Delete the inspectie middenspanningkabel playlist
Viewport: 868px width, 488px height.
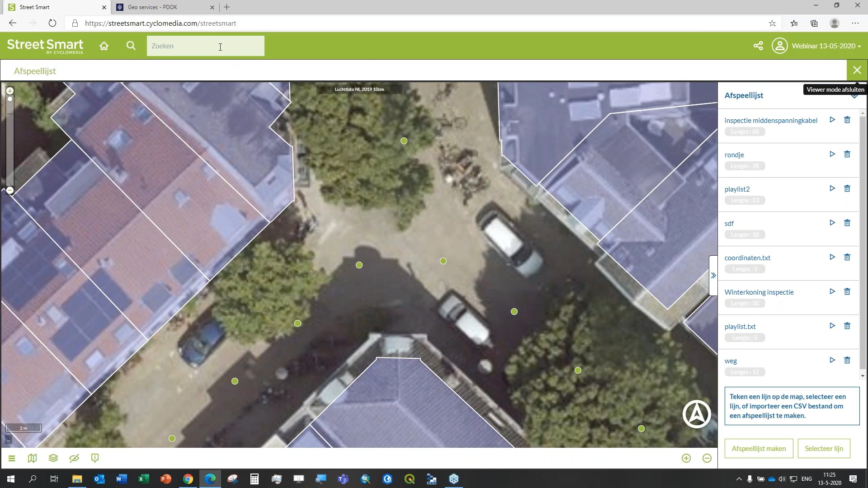coord(847,120)
